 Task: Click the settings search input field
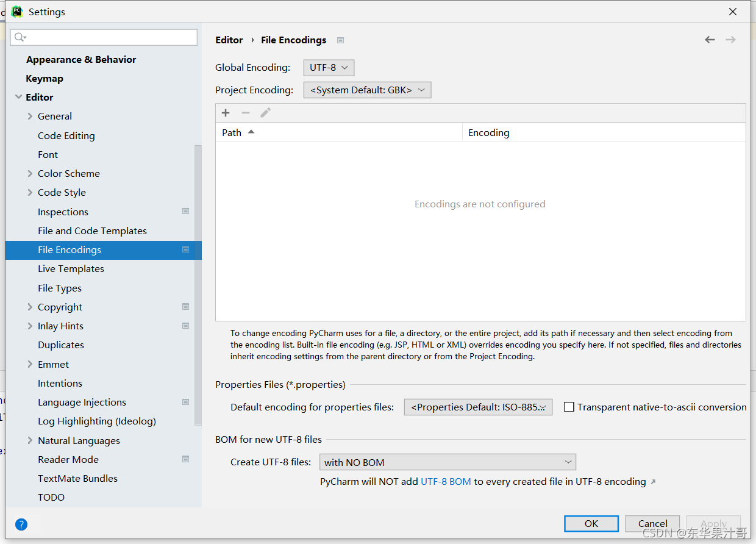[104, 37]
